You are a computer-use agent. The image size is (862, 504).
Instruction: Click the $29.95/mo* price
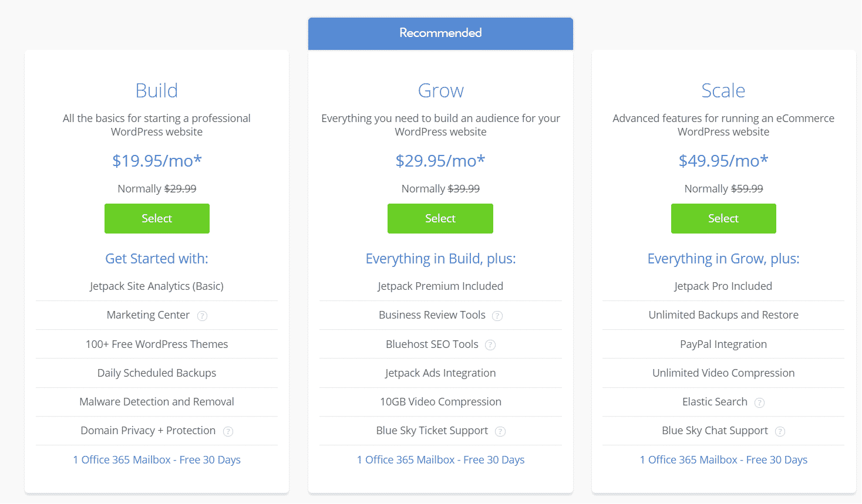click(440, 161)
